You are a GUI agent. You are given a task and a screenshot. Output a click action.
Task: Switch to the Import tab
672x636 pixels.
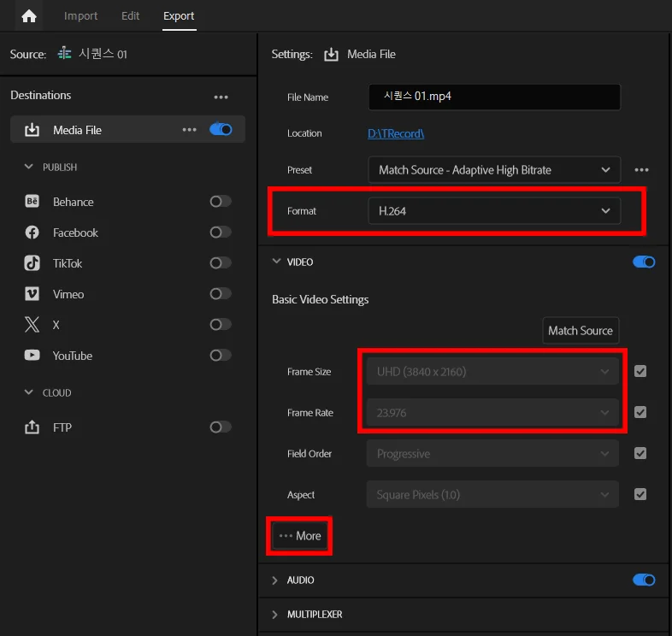pos(80,16)
